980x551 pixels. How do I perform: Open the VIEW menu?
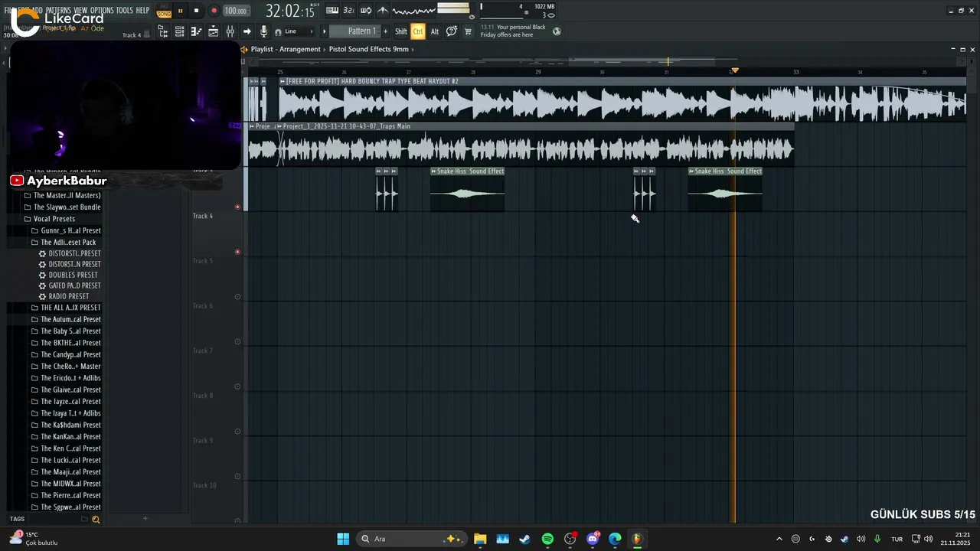[x=80, y=10]
